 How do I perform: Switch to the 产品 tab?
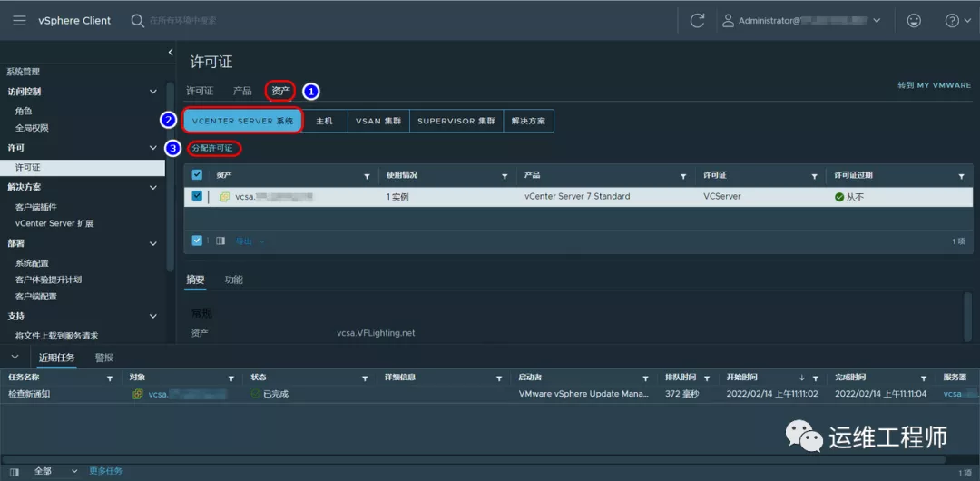coord(242,91)
